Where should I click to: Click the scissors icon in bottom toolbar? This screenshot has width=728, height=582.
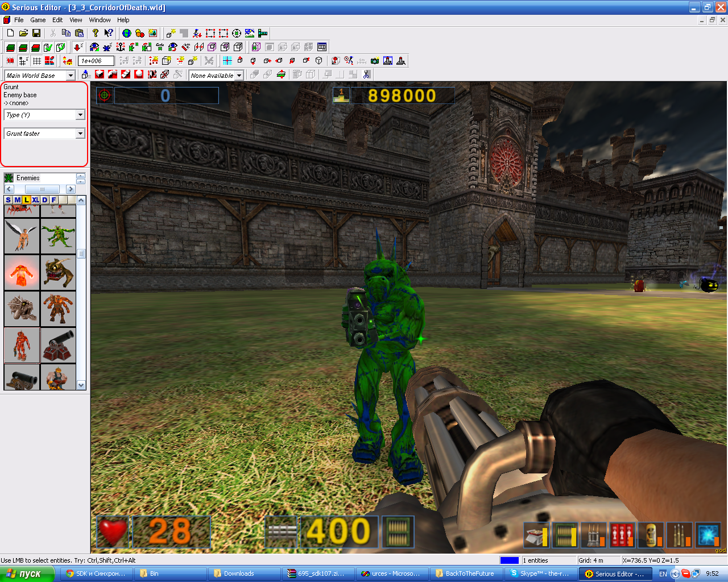click(x=366, y=74)
